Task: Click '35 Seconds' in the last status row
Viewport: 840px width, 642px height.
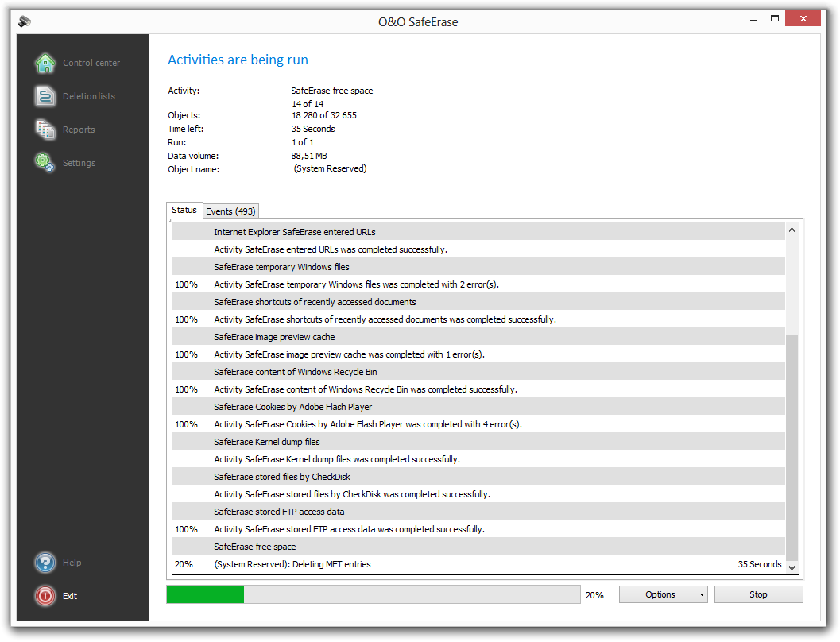Action: [760, 564]
